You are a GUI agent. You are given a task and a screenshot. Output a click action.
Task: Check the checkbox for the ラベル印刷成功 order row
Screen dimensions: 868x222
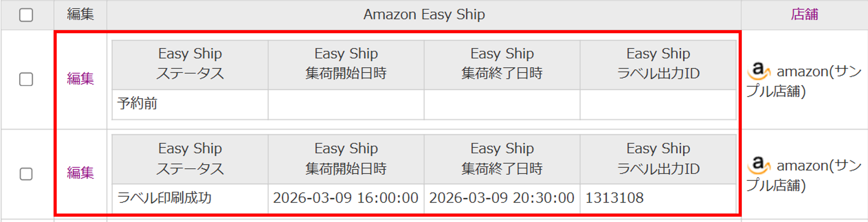pyautogui.click(x=26, y=174)
